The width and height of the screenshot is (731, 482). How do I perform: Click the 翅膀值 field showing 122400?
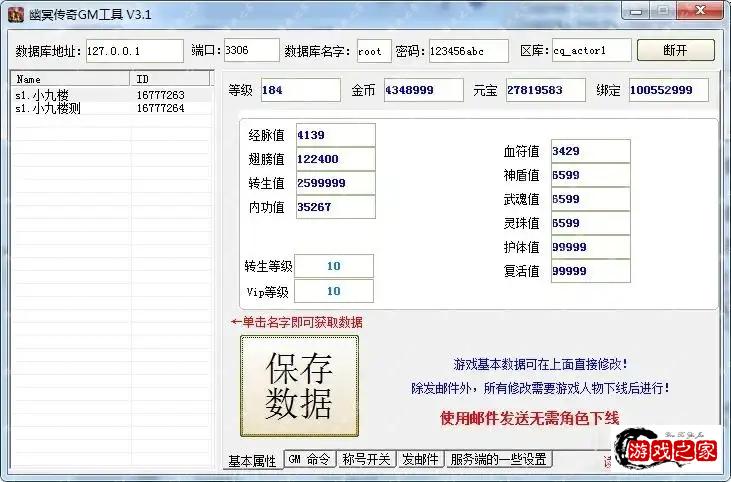tap(336, 159)
